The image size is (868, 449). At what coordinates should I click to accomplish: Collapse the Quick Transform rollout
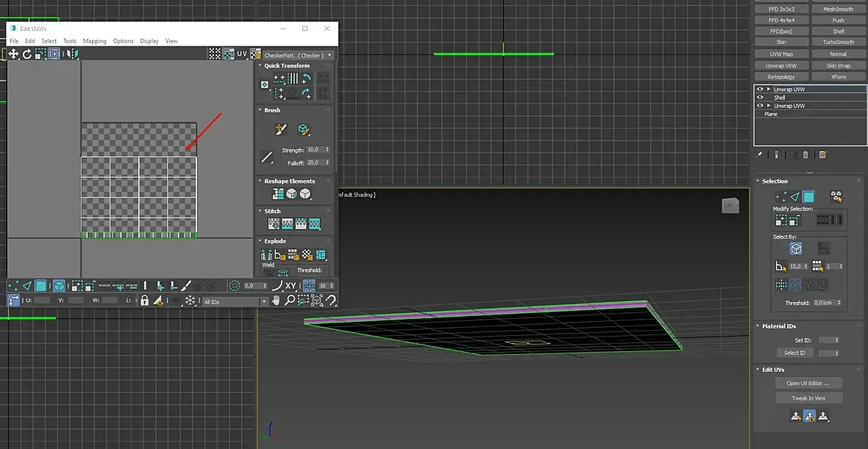point(260,65)
